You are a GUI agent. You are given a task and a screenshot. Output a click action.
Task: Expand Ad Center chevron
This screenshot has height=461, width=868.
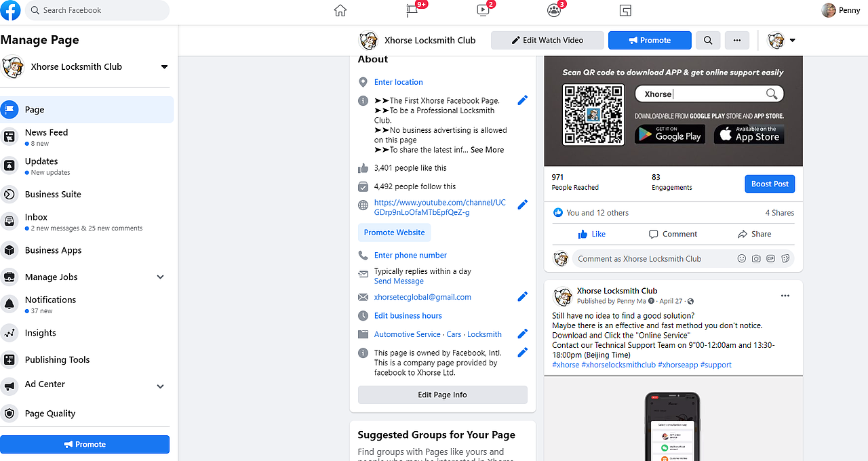point(161,386)
